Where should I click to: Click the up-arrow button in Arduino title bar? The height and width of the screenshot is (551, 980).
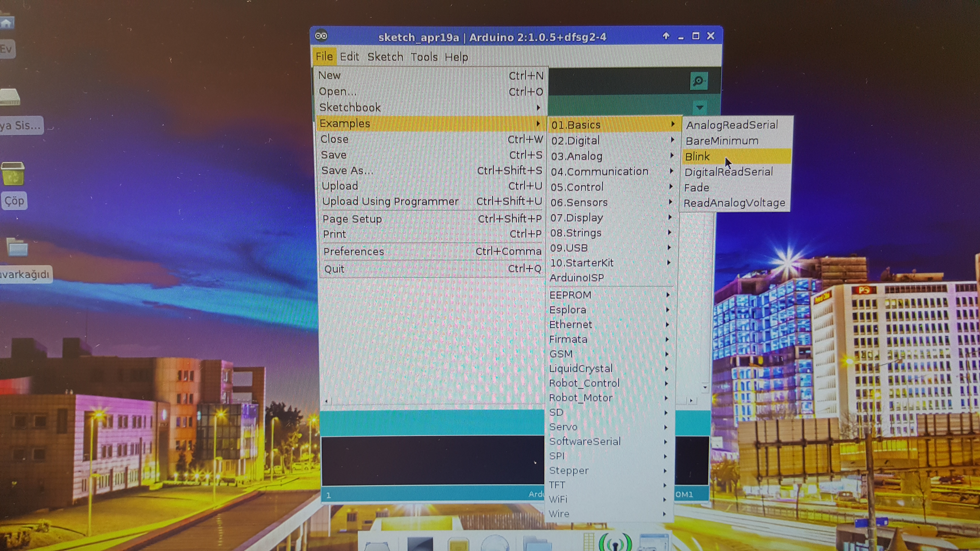[x=666, y=36]
